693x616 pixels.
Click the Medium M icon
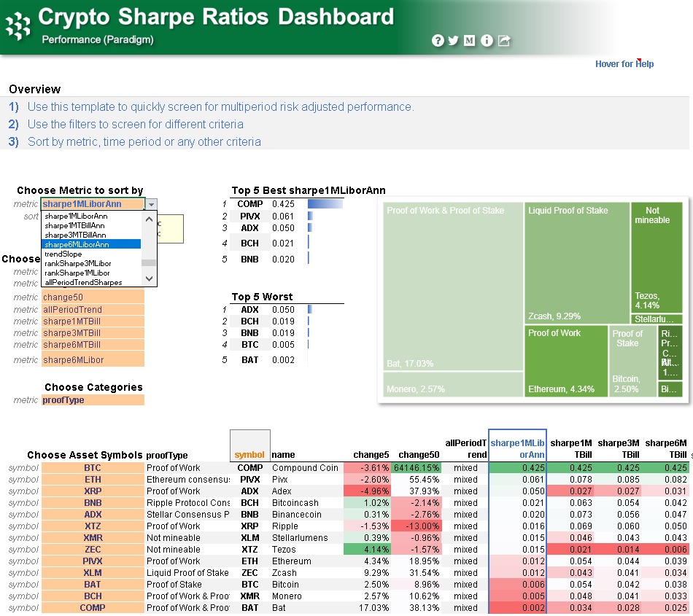(469, 41)
